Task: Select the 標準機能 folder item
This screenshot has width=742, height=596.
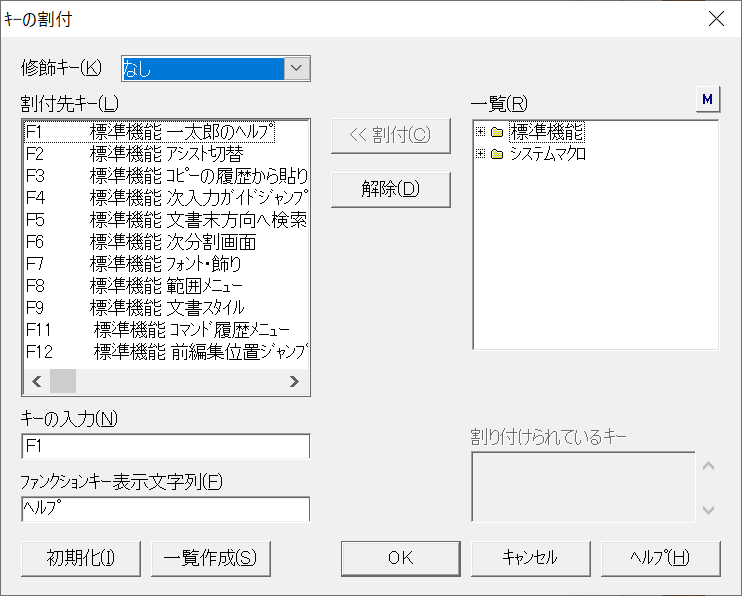Action: pos(546,132)
